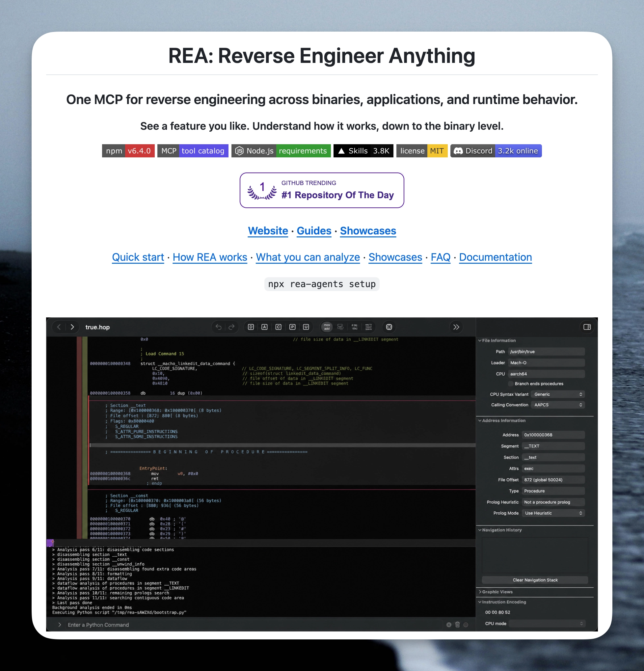Open the Calling Convention AAPCS dropdown
Screen dimensions: 644x671
(558, 405)
